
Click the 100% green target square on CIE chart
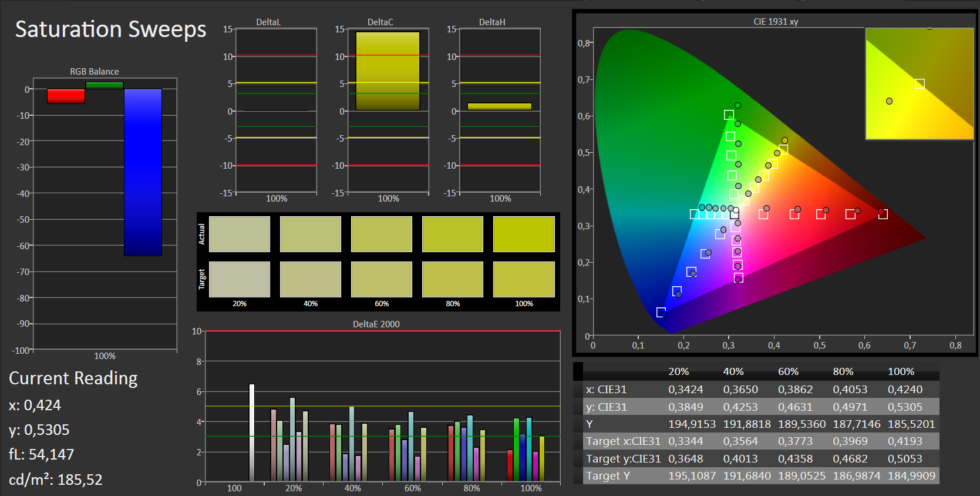(x=729, y=115)
